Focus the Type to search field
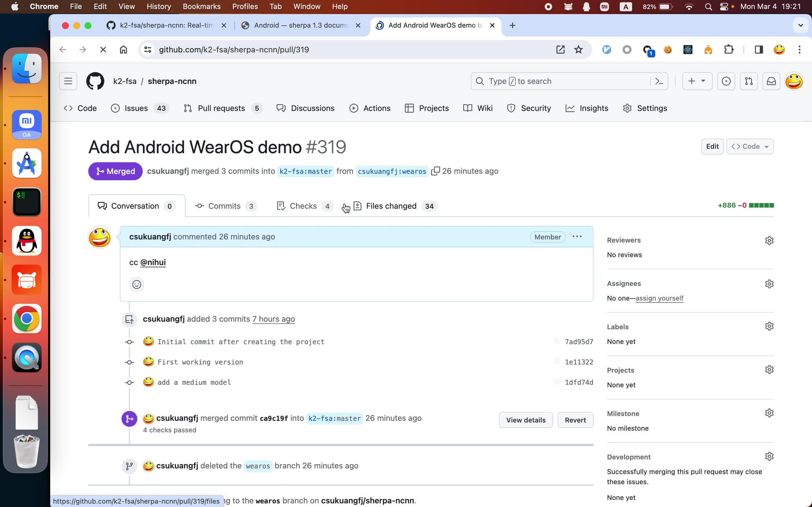The width and height of the screenshot is (812, 507). (x=564, y=81)
